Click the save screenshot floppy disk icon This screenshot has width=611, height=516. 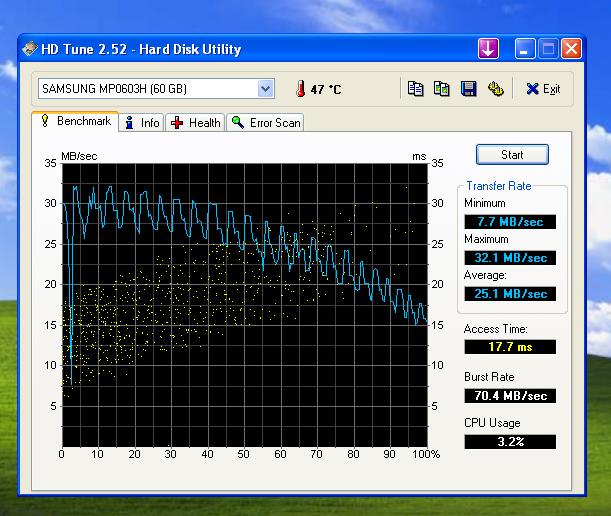[x=468, y=89]
